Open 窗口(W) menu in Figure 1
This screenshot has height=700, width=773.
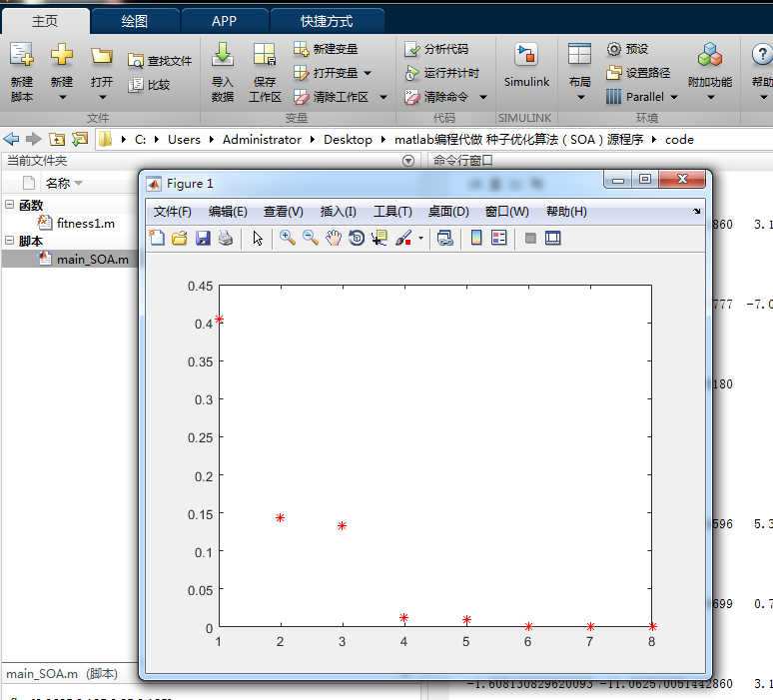point(506,212)
